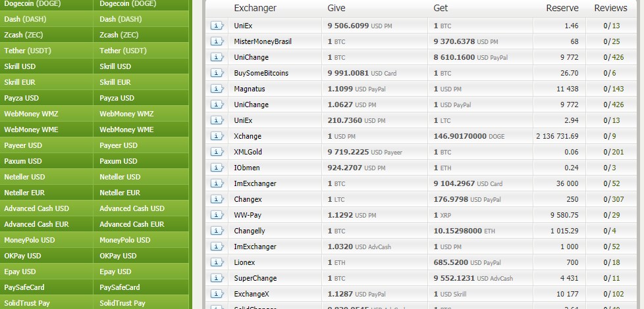Open the MisterMoneyBrasil exchanger link
Image resolution: width=644 pixels, height=309 pixels.
(x=263, y=41)
